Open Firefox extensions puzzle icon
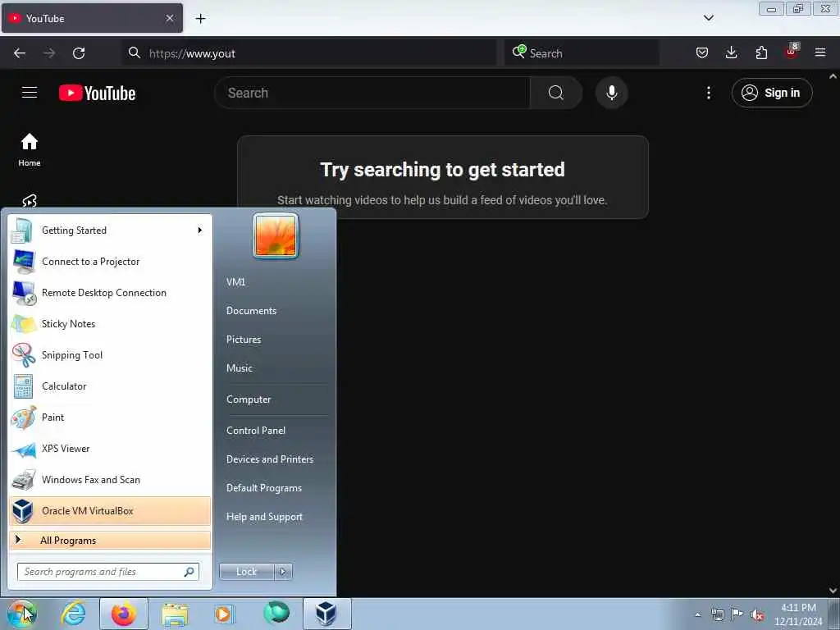This screenshot has height=630, width=840. [x=761, y=52]
